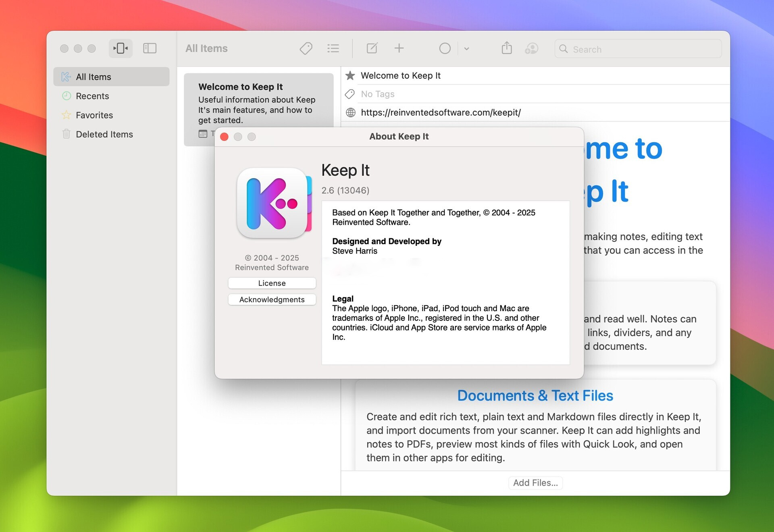Click the version text 2.6 (13046)
Image resolution: width=774 pixels, height=532 pixels.
pos(345,190)
